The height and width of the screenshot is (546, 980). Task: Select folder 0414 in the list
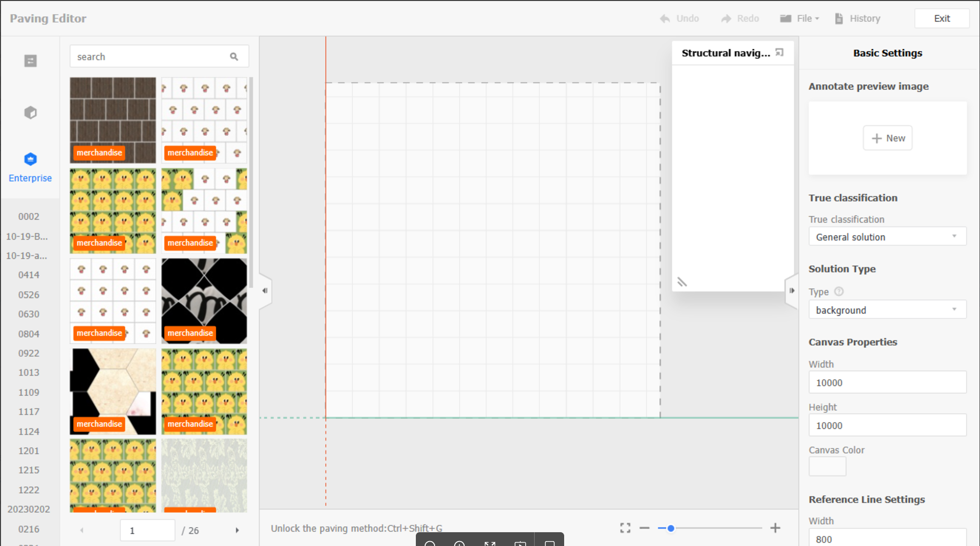[29, 275]
